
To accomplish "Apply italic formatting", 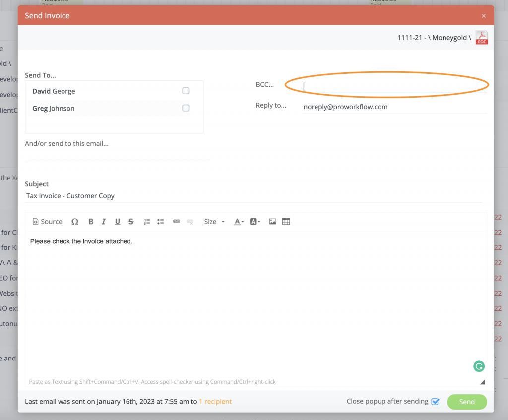I will click(x=104, y=222).
